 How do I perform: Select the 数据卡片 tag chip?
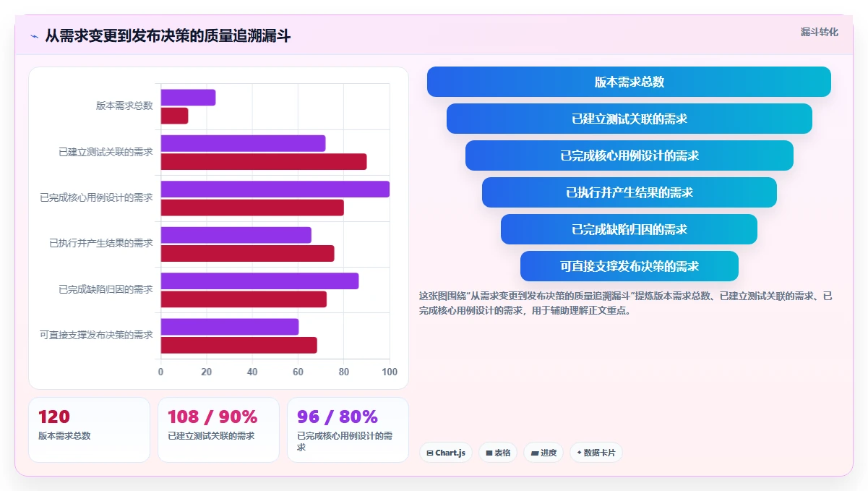tap(596, 453)
